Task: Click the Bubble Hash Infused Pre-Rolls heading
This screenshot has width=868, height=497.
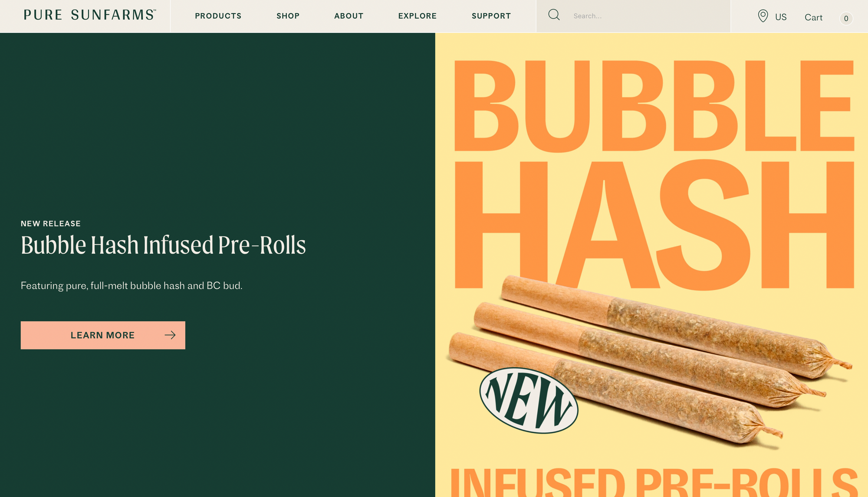Action: tap(163, 245)
